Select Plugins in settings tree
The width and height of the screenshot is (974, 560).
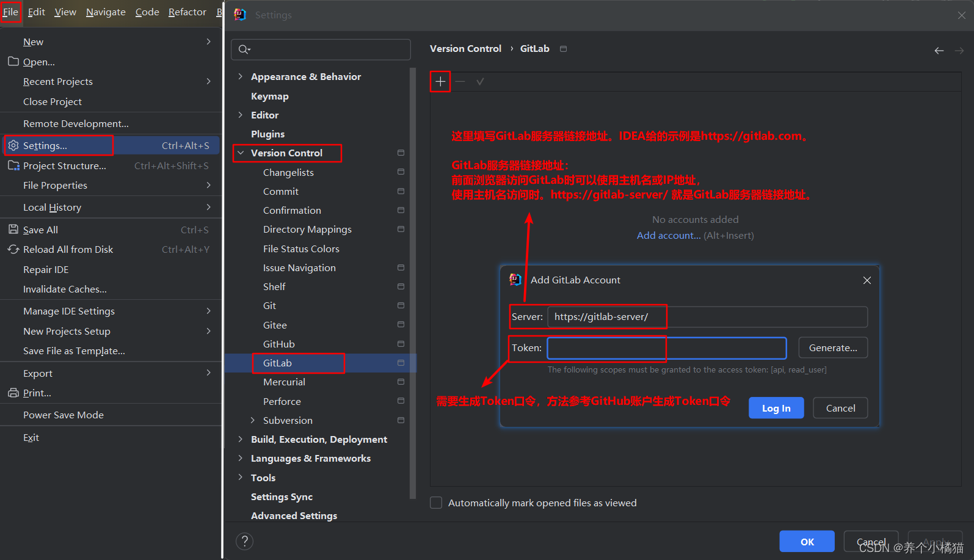coord(267,134)
